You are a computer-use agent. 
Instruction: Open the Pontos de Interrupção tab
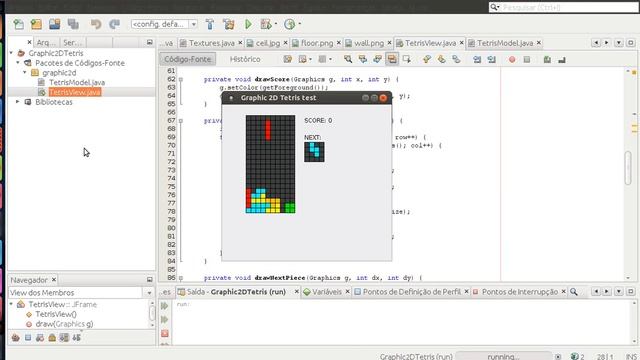[519, 292]
